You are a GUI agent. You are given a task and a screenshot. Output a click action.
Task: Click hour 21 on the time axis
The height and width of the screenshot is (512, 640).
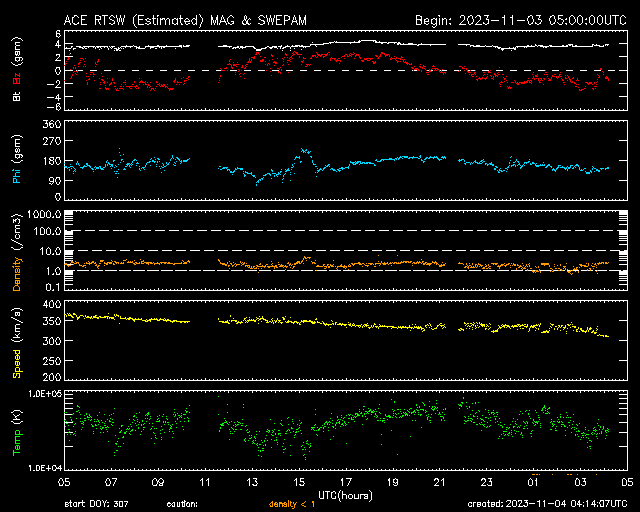[439, 481]
